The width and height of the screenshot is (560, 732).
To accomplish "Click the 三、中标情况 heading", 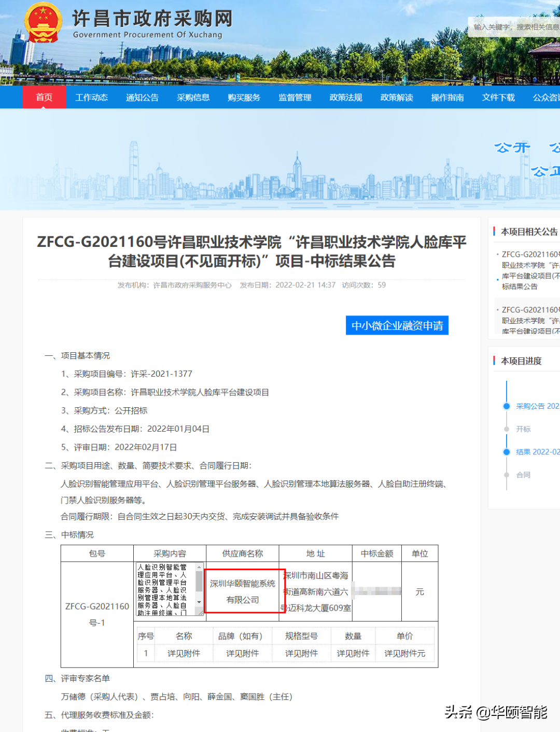I will (69, 535).
